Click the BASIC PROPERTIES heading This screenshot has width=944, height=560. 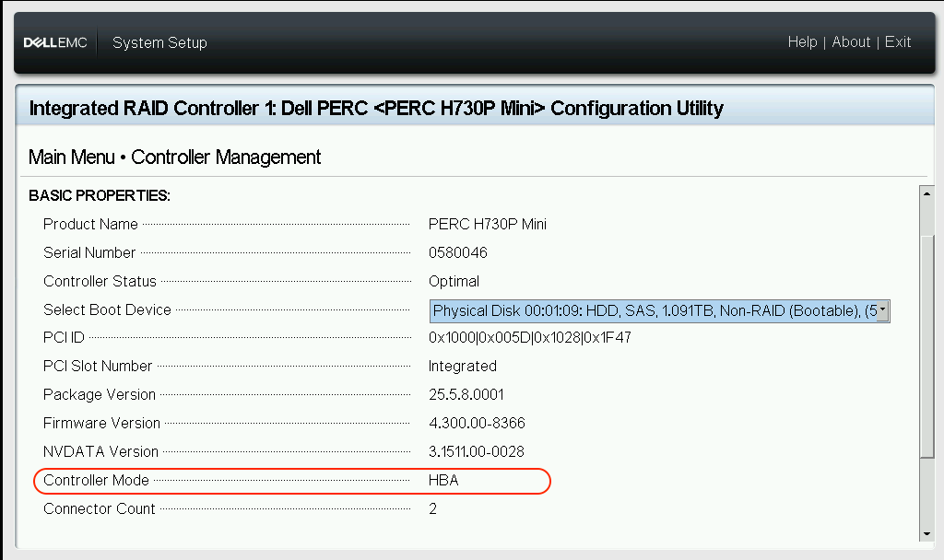100,195
